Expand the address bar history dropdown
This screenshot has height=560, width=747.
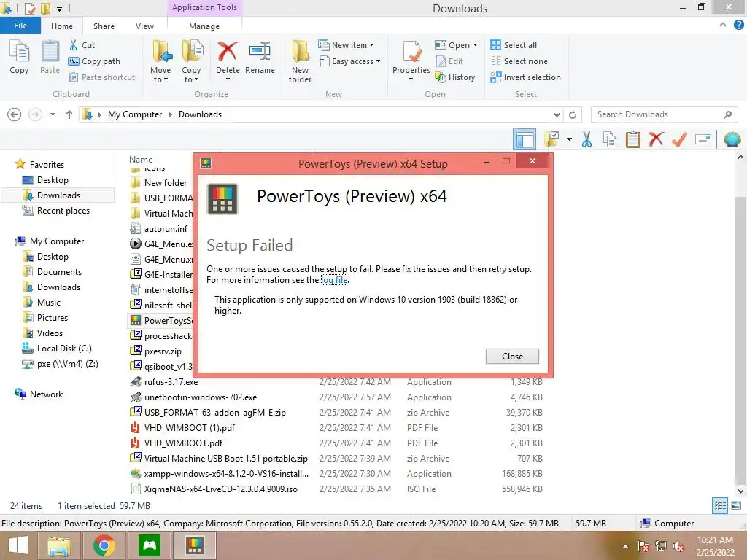point(557,114)
